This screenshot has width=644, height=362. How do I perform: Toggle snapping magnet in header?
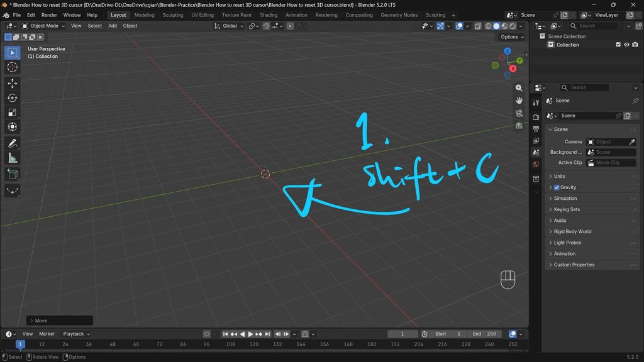coord(266,26)
